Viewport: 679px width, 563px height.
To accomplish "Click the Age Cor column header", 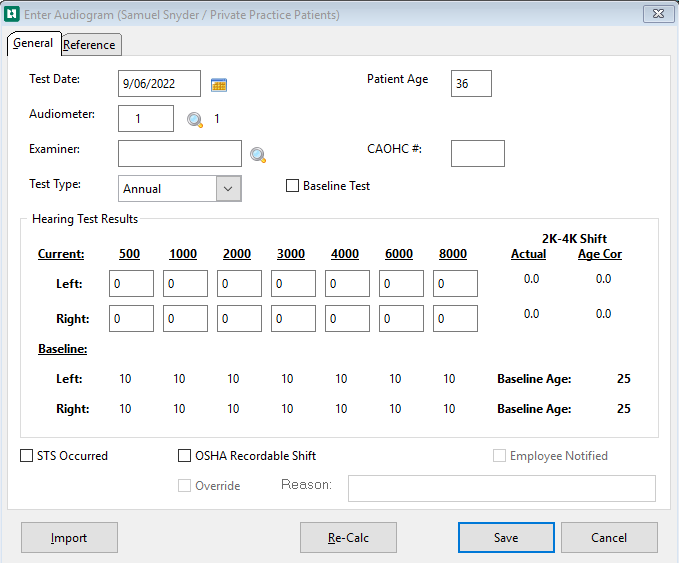I will coord(600,254).
